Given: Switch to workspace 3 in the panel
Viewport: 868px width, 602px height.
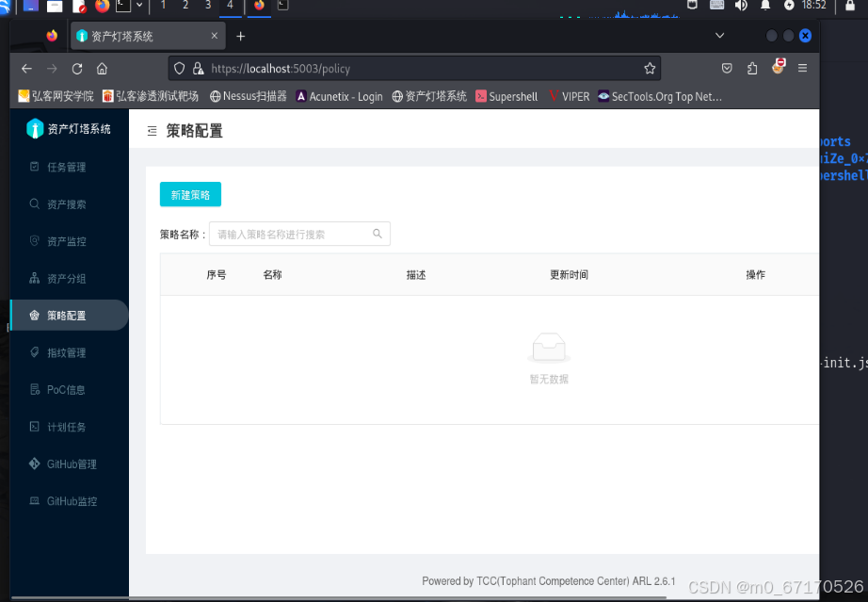Looking at the screenshot, I should click(x=208, y=6).
